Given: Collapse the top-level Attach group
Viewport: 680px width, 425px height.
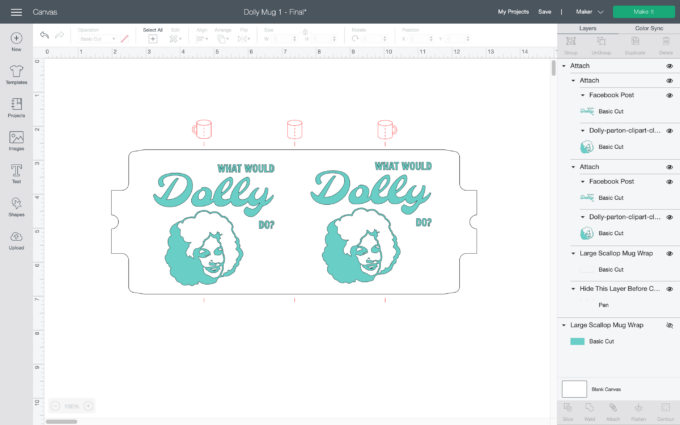Looking at the screenshot, I should 564,66.
